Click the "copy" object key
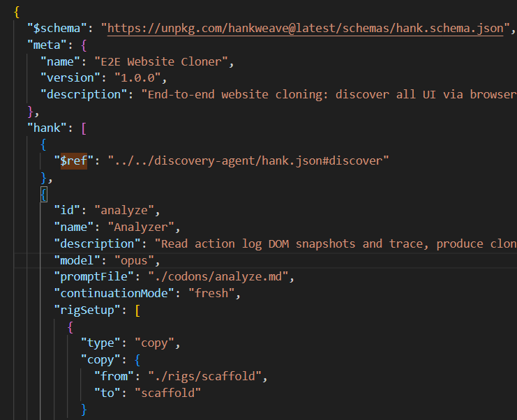The width and height of the screenshot is (517, 420). pos(100,360)
